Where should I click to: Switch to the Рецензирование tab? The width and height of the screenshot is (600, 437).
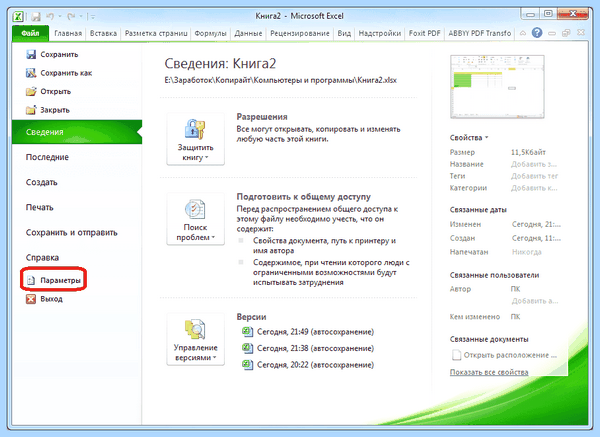pyautogui.click(x=300, y=33)
